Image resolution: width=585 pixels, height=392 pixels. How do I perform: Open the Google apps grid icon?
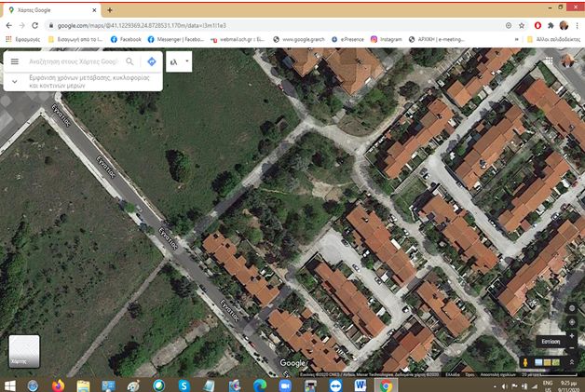pos(548,61)
